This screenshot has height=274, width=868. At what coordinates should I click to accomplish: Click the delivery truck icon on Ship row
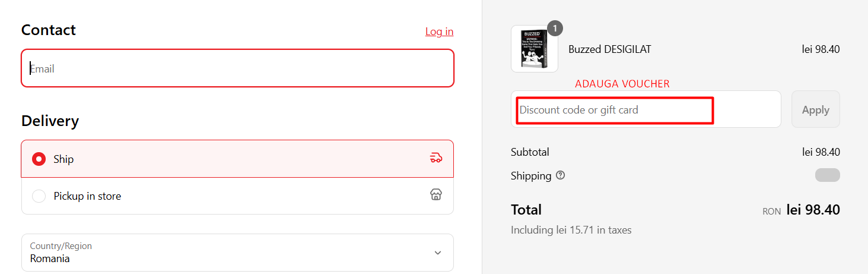pos(436,158)
